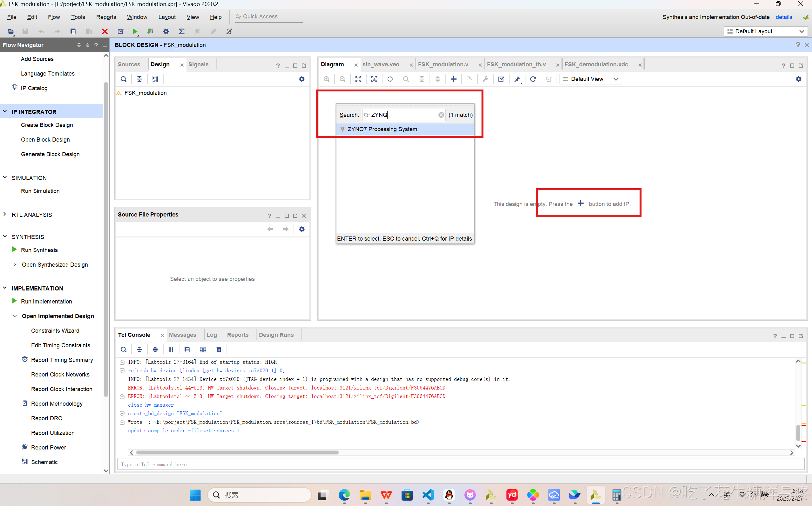Switch to the Messages tab

(182, 335)
